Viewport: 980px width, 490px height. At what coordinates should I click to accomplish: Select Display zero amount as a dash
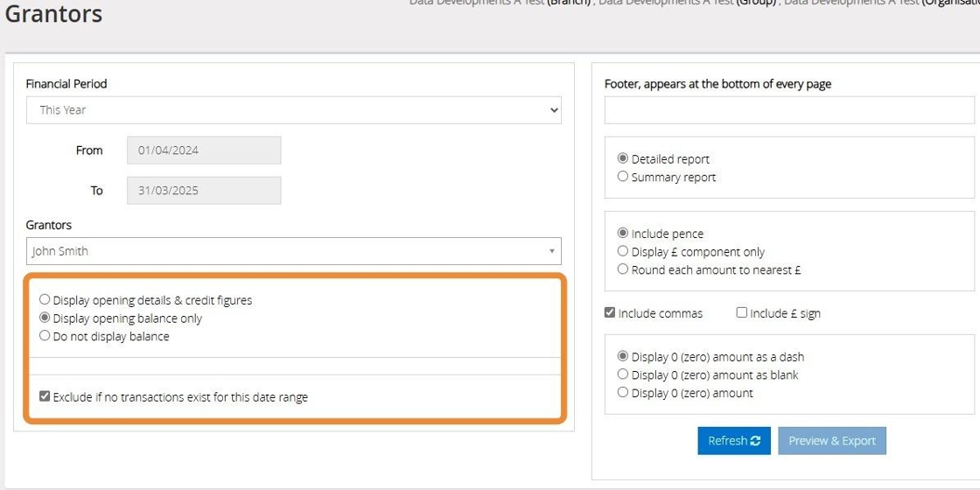pos(623,357)
